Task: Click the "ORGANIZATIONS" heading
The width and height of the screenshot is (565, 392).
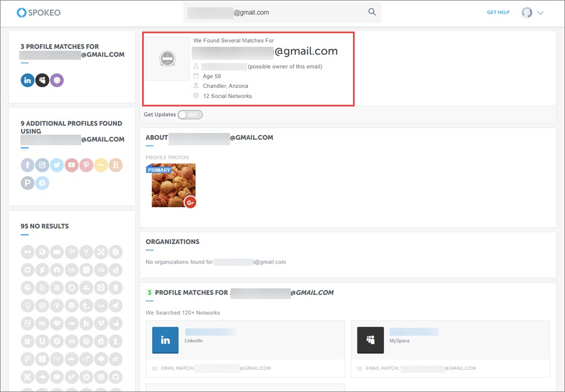Action: (x=173, y=242)
